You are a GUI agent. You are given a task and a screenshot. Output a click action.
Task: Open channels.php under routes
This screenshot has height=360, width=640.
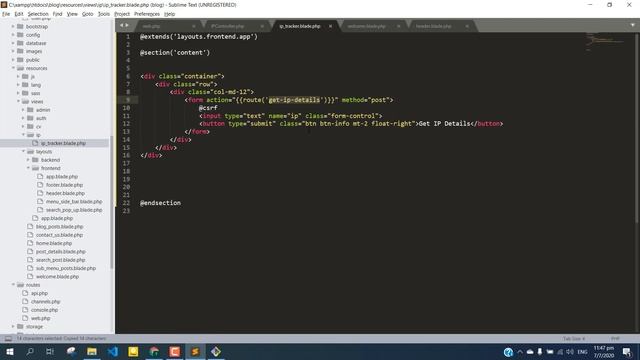tap(45, 302)
